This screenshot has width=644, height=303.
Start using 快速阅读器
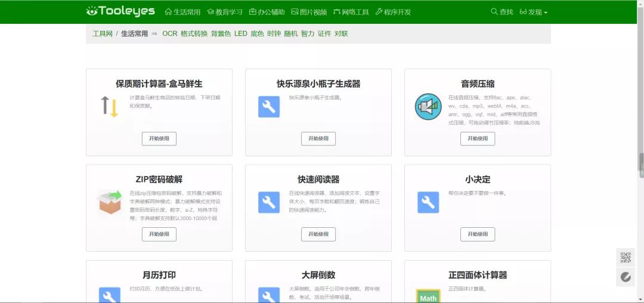tap(318, 234)
